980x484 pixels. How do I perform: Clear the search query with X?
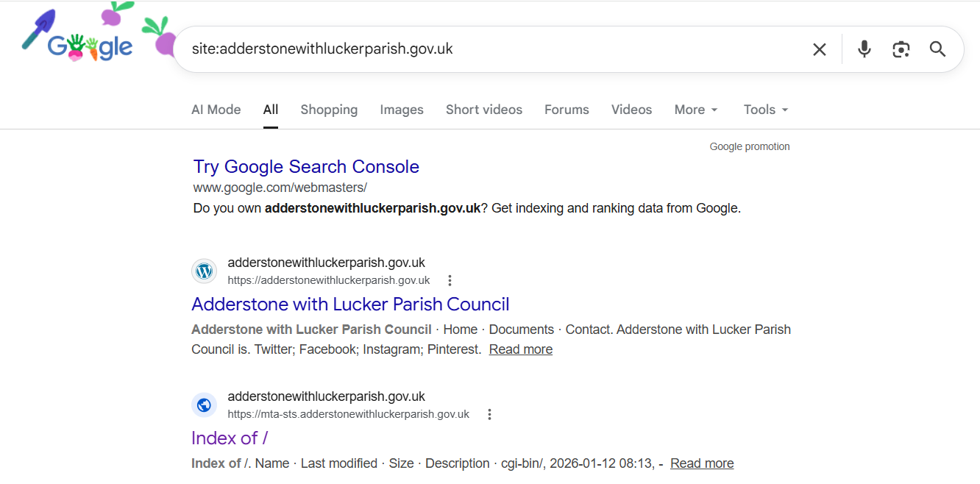point(819,49)
